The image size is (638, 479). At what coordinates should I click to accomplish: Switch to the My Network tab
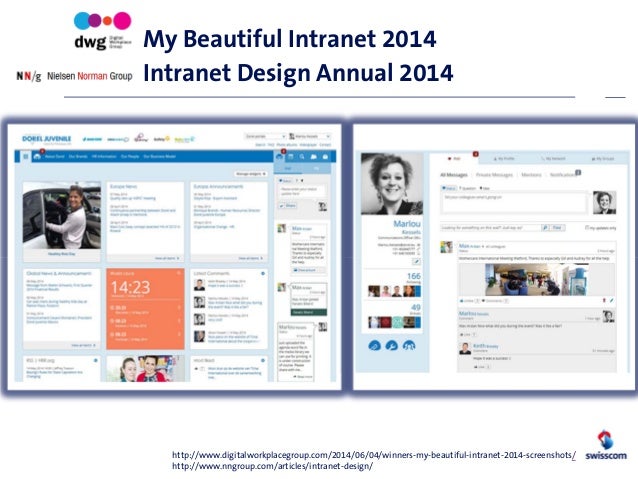point(553,159)
